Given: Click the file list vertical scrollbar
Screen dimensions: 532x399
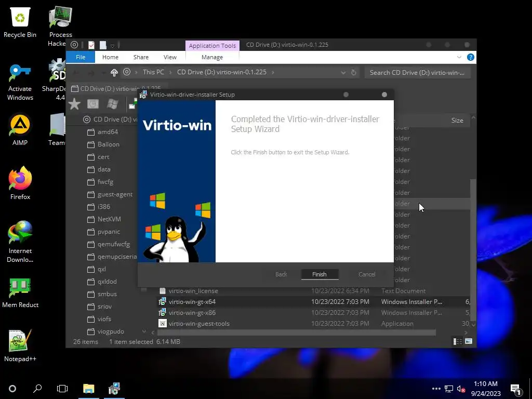Looking at the screenshot, I should pyautogui.click(x=473, y=251).
